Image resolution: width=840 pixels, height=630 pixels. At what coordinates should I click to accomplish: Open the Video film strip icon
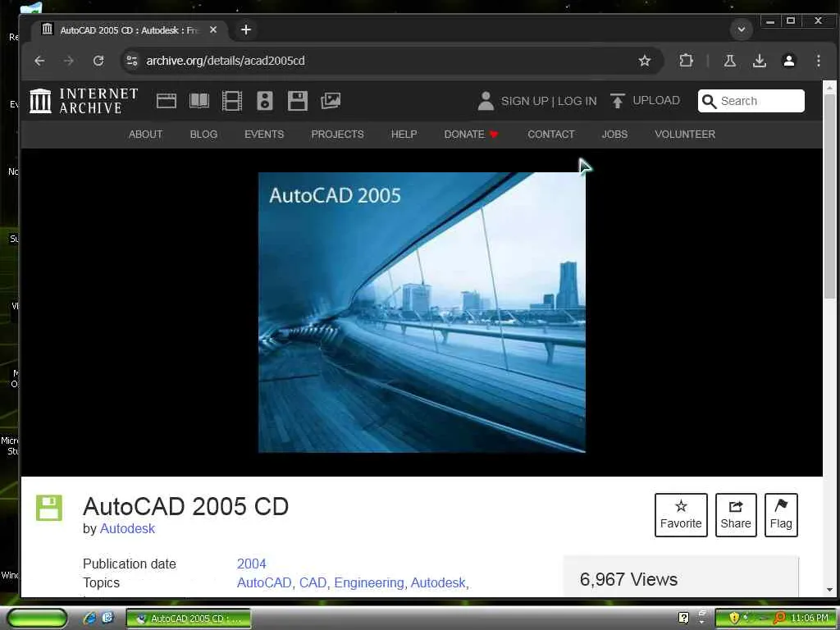232,101
